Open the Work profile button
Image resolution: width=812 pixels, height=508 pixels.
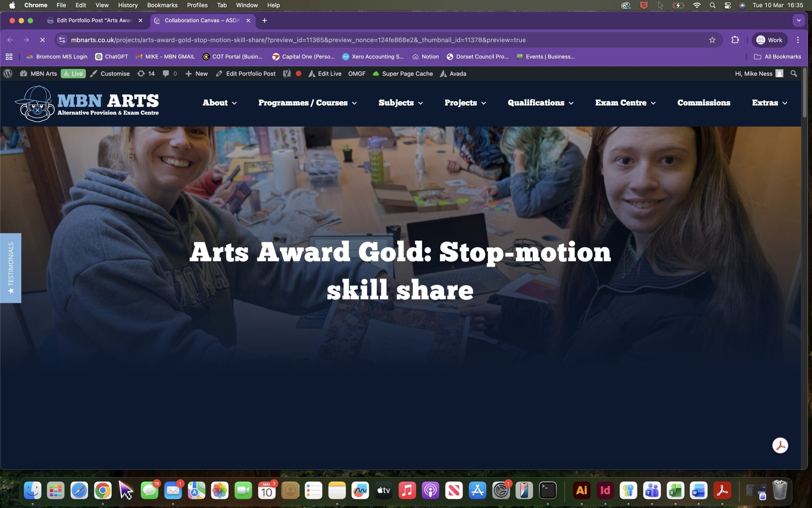click(769, 40)
